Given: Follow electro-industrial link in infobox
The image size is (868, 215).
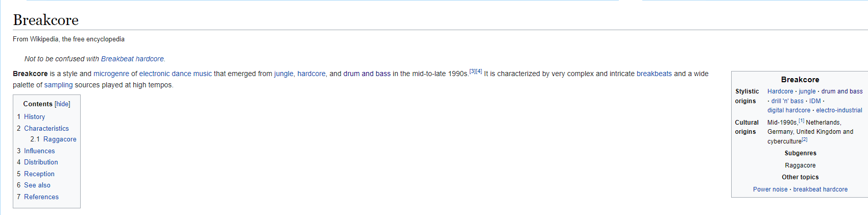Looking at the screenshot, I should [x=839, y=110].
